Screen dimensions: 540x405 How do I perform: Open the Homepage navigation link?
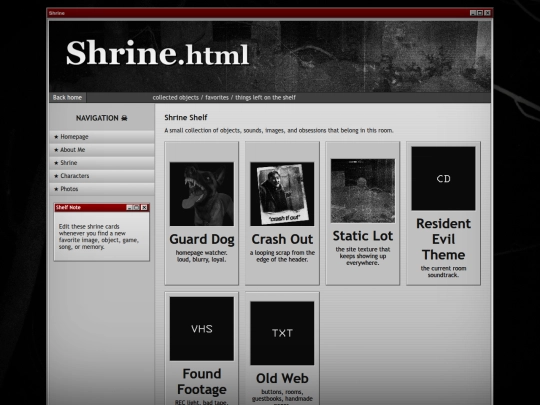point(102,137)
